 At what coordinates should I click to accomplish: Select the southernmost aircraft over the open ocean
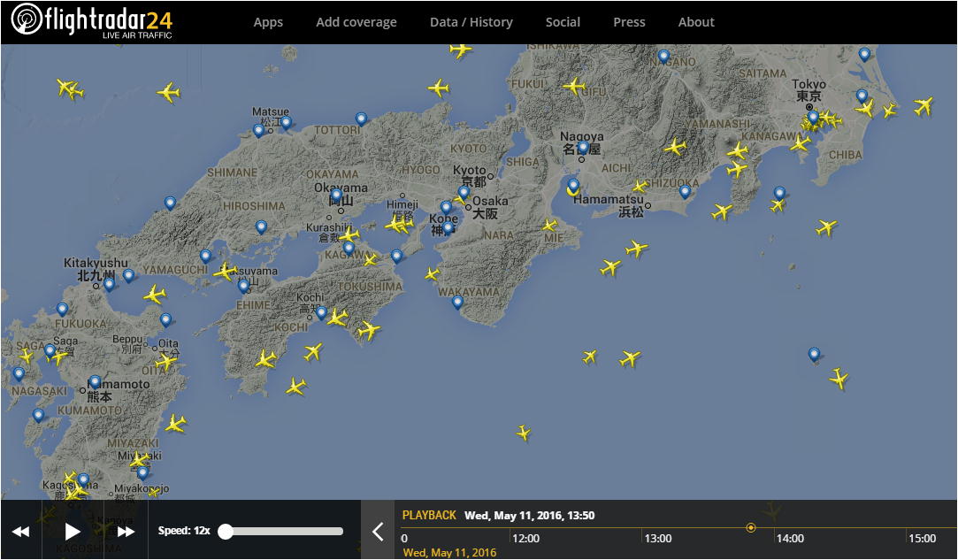[x=524, y=433]
